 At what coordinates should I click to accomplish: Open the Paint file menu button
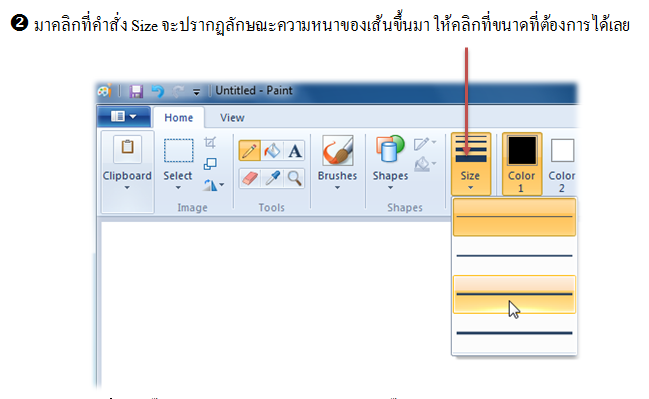point(124,117)
